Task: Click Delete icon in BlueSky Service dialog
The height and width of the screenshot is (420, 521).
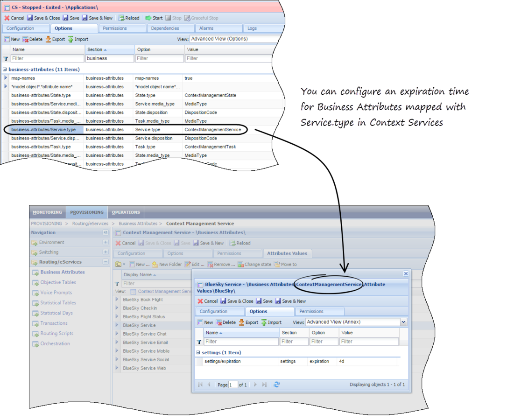Action: tap(219, 322)
